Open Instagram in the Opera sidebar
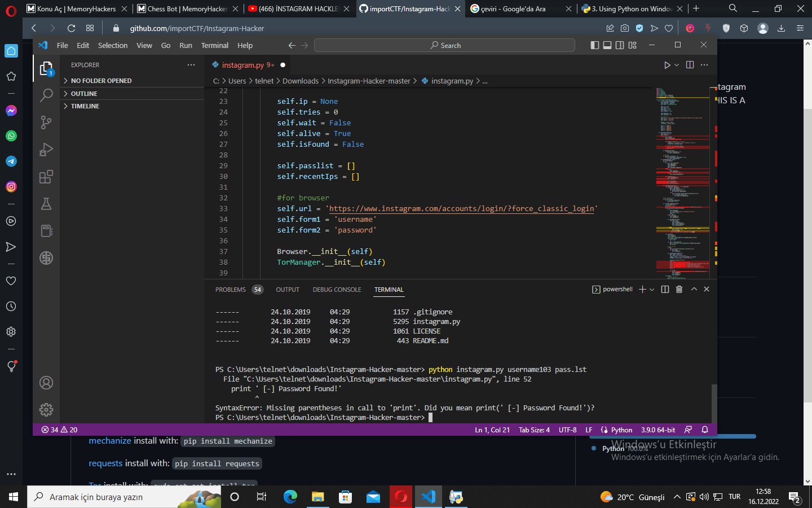Screen dimensions: 812x508 11,187
